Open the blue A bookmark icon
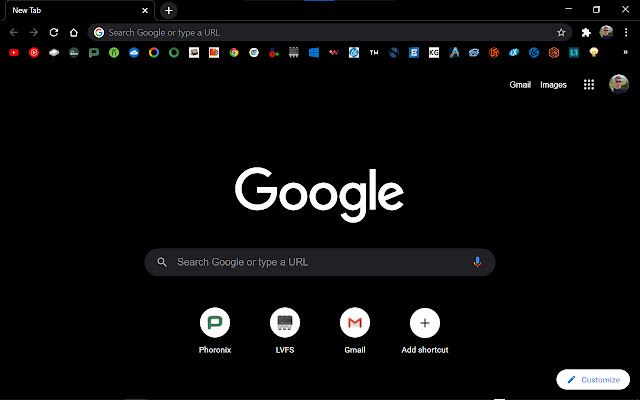This screenshot has width=640, height=400. click(x=454, y=53)
